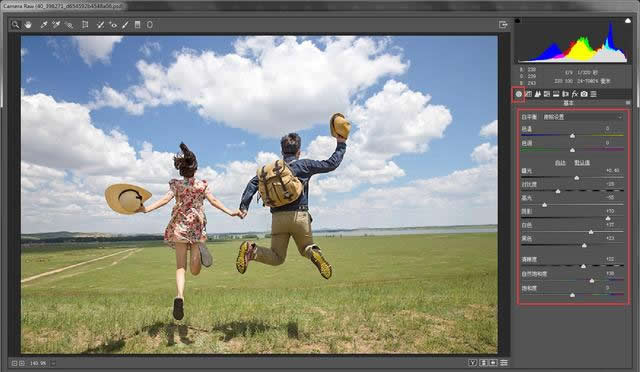
Task: Click the 默认值 default link
Action: (582, 163)
